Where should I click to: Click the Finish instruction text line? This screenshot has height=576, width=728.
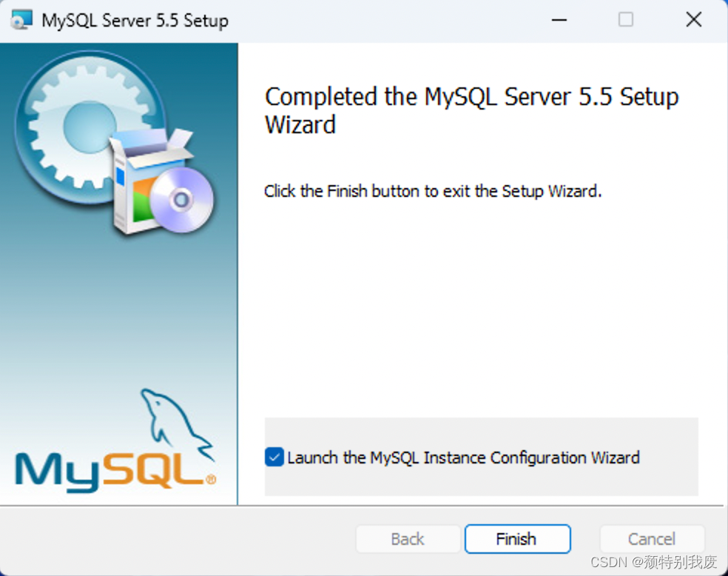pyautogui.click(x=431, y=191)
